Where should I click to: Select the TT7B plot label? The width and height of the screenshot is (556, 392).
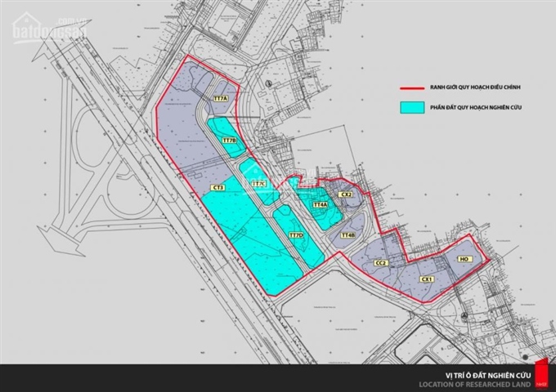click(230, 140)
